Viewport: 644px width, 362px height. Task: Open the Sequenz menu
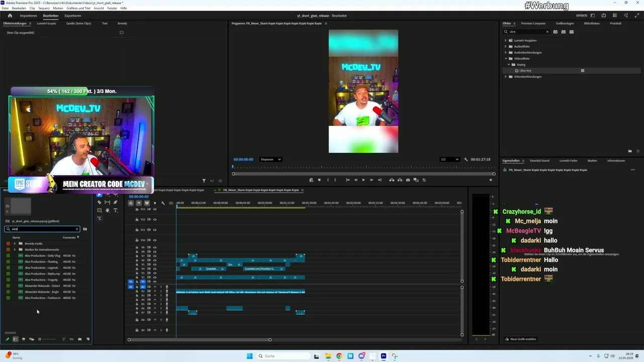pos(44,9)
